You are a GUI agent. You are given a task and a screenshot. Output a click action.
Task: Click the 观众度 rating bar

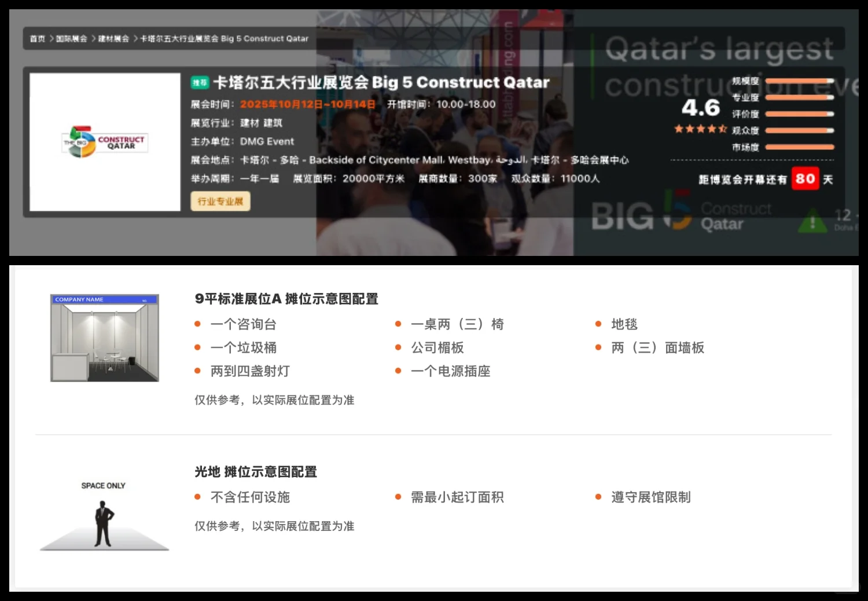coord(800,130)
